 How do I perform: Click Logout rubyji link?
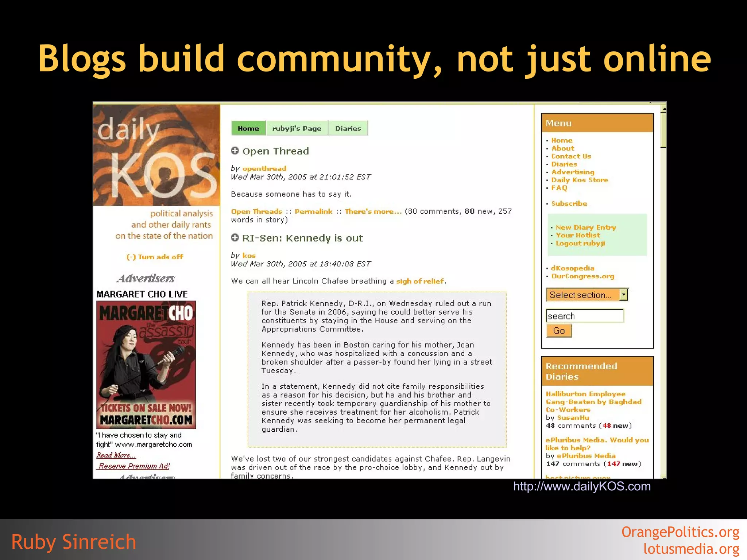tap(580, 244)
